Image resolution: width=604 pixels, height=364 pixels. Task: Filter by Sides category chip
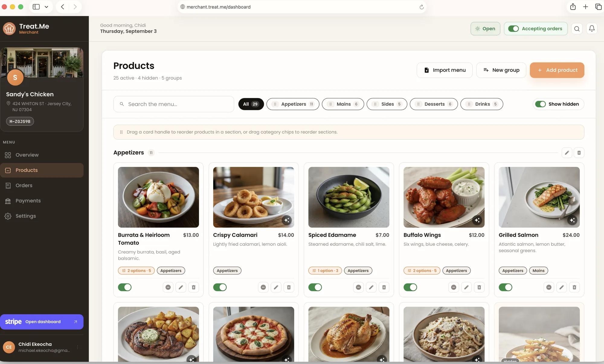tap(387, 104)
